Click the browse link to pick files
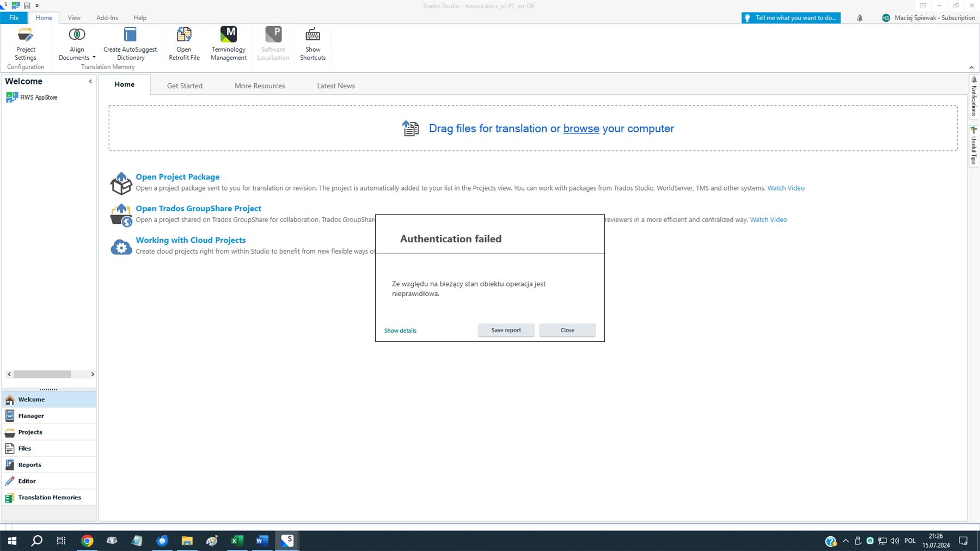Screen dimensions: 980x551 [581, 128]
